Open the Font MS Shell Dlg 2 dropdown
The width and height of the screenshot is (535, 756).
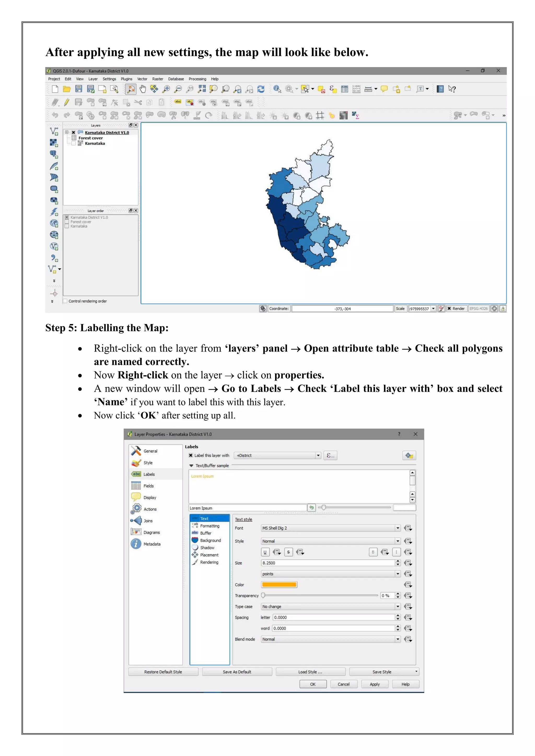coord(331,528)
